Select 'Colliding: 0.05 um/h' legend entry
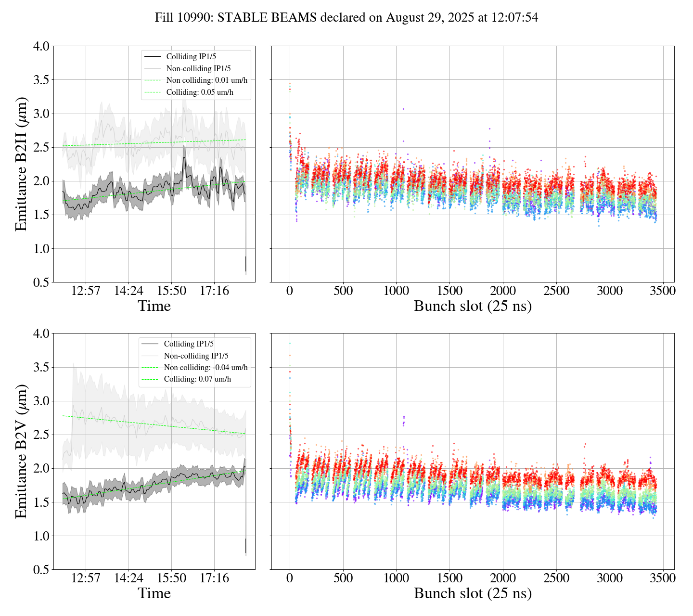 click(x=200, y=92)
